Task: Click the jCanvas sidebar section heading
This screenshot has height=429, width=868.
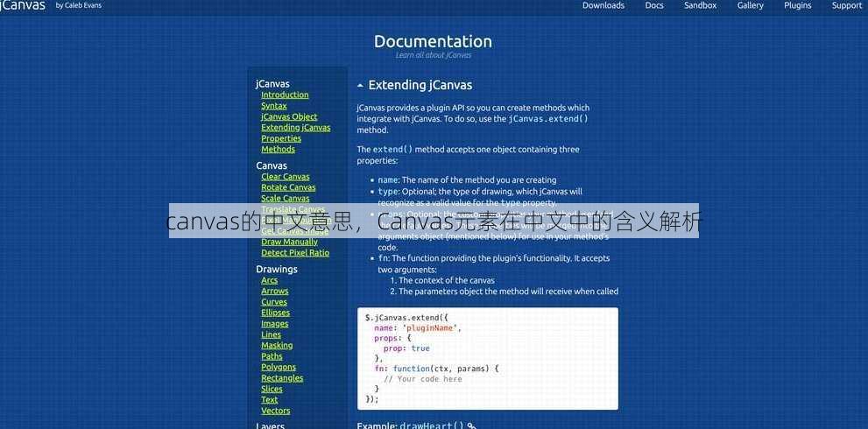Action: (272, 84)
